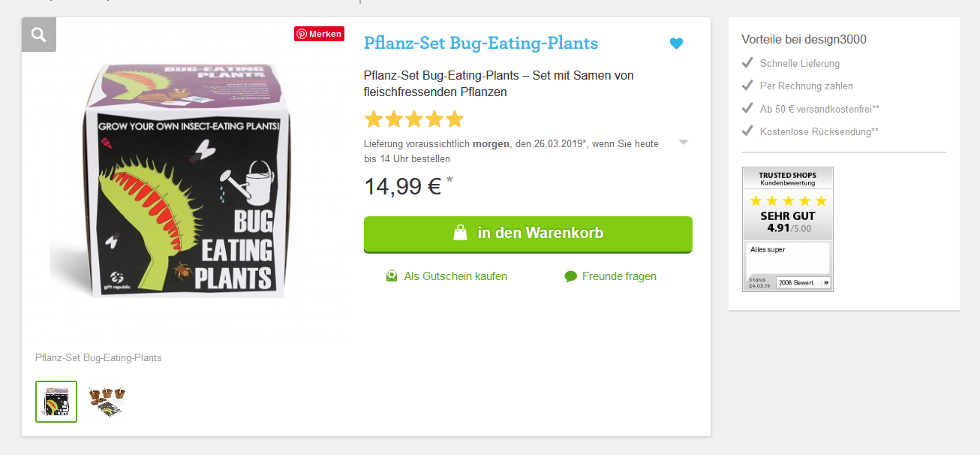This screenshot has height=455, width=980.
Task: Click the 'Ab 50 € versandkostenfrei**' benefit
Action: click(x=819, y=109)
